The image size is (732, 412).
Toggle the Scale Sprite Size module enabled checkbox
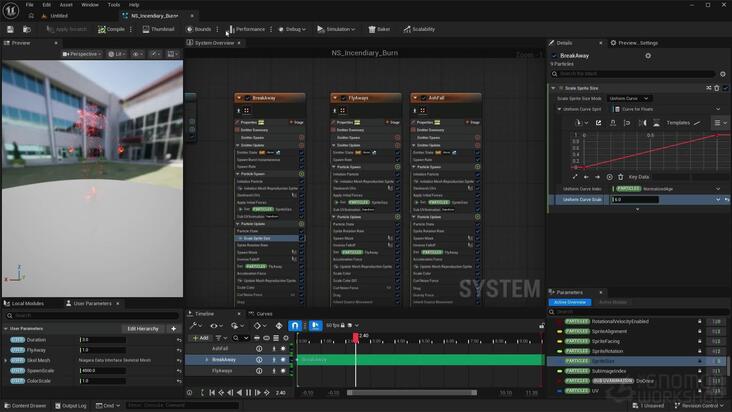click(725, 88)
